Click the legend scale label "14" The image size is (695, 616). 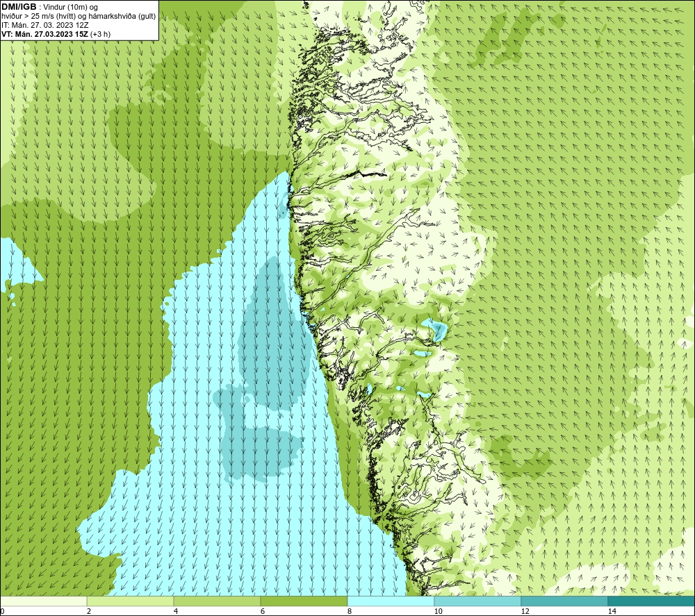tap(612, 611)
